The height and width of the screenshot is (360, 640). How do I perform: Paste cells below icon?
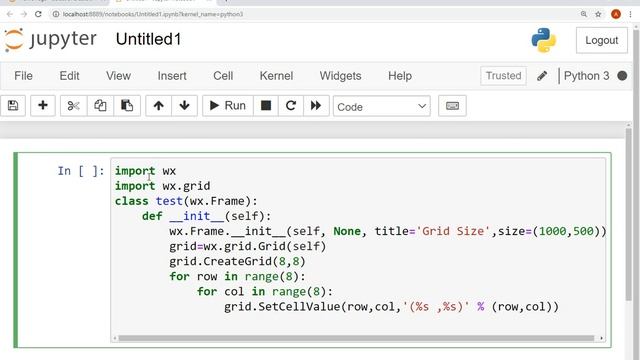[x=127, y=106]
